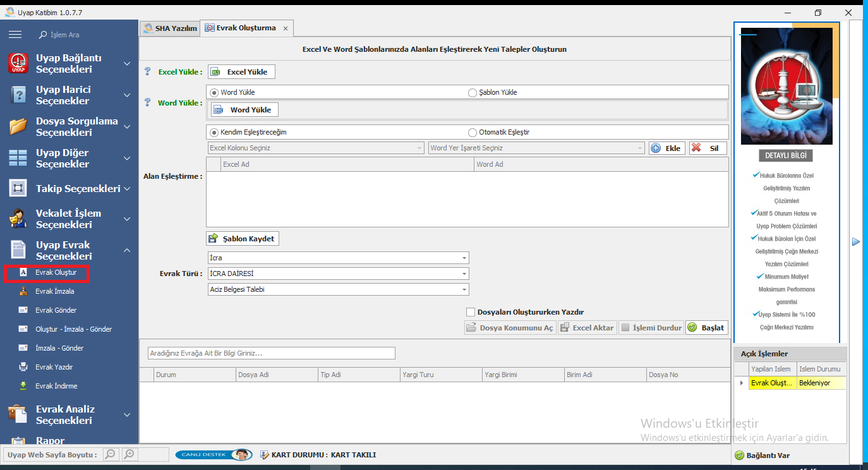Screen dimensions: 868x470
Task: Click the Dosya Adi column header
Action: (x=276, y=375)
